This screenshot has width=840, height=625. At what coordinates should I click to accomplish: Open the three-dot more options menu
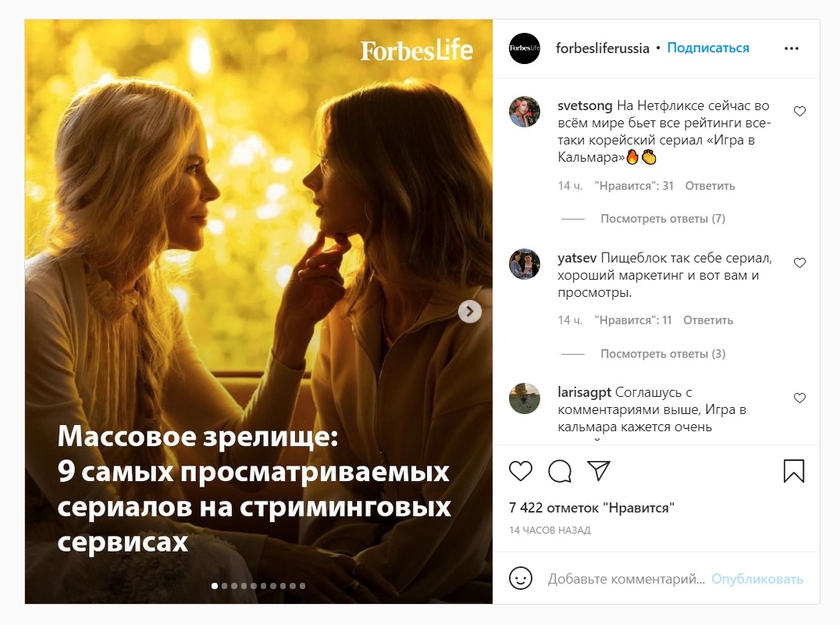(792, 48)
